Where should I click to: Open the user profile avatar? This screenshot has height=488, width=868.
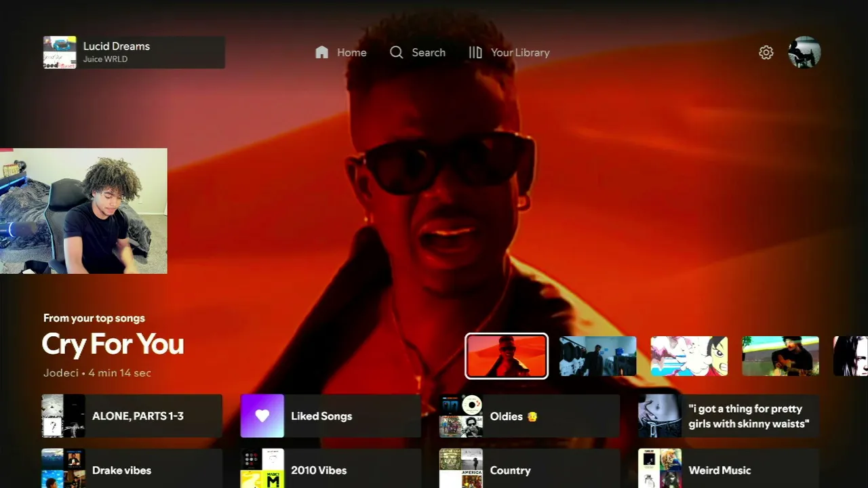click(x=804, y=52)
